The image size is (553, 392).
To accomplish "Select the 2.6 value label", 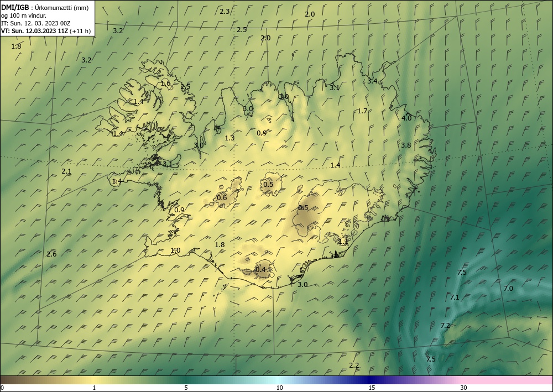I will tap(51, 254).
